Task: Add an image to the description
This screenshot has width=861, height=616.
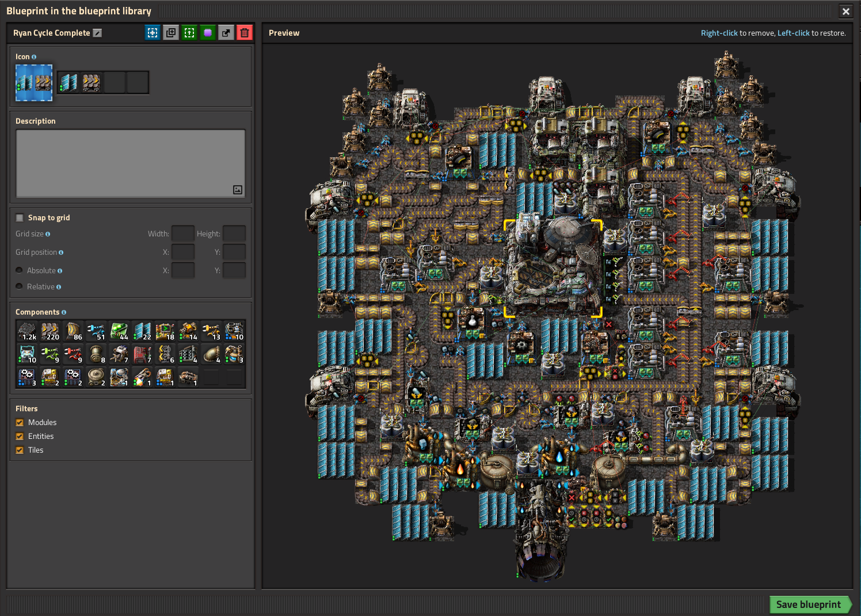Action: (x=238, y=190)
